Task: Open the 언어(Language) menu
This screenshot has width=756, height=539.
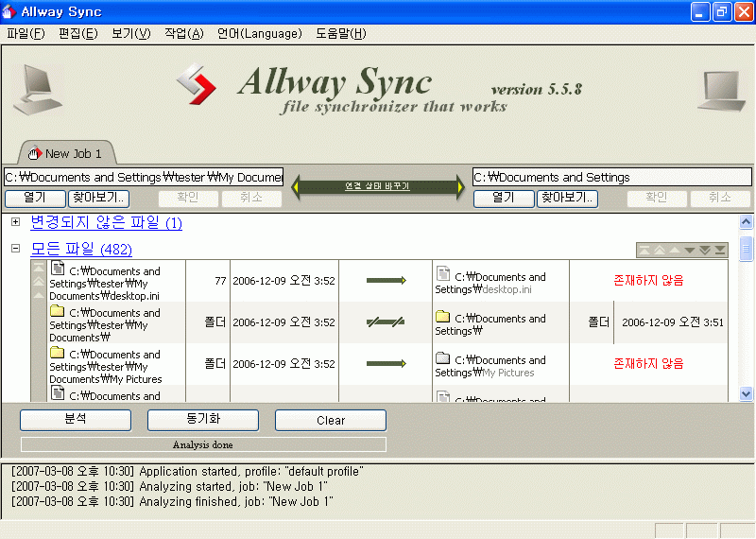Action: point(259,33)
